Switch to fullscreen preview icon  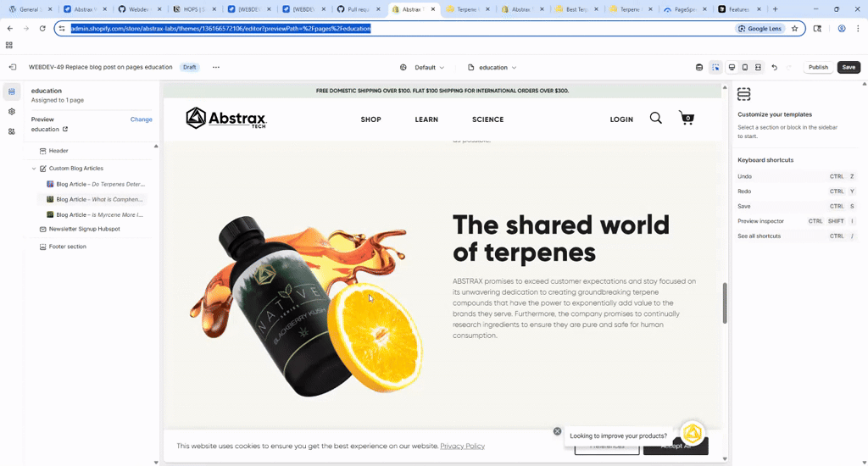[x=759, y=68]
